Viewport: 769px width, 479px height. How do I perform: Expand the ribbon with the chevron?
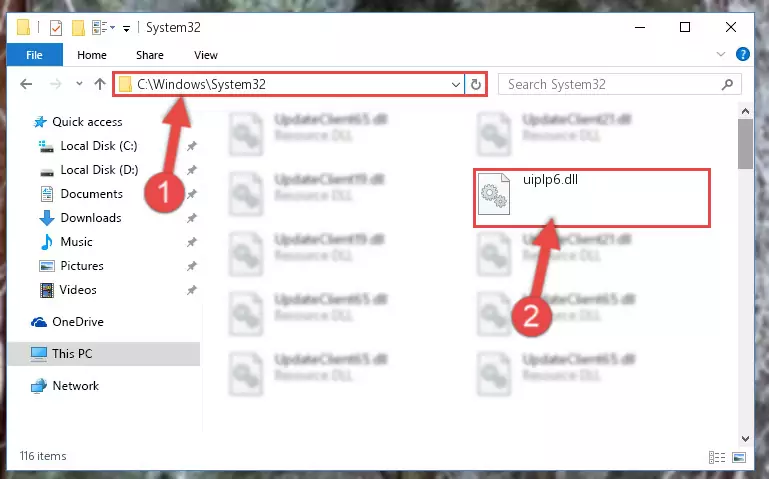[x=720, y=54]
